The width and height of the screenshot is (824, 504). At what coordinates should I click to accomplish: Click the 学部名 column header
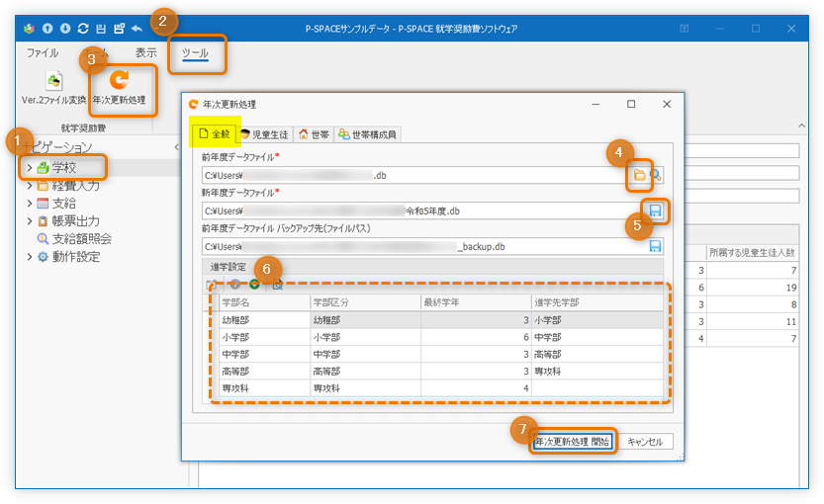click(265, 303)
